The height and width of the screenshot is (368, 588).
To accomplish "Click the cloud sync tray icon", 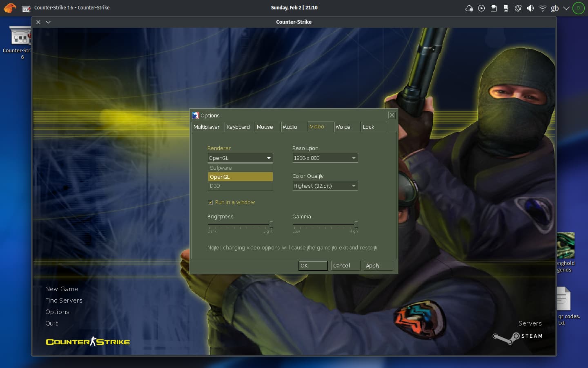I will (x=469, y=8).
